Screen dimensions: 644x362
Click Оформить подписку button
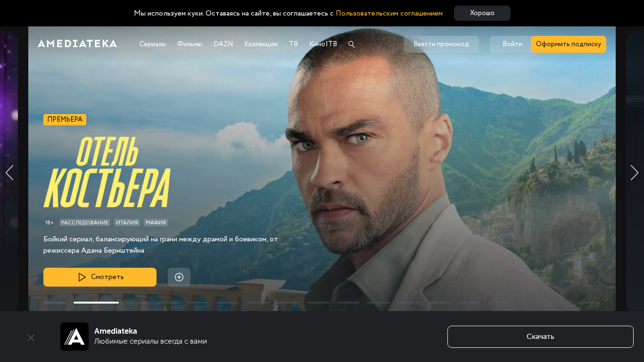click(569, 44)
